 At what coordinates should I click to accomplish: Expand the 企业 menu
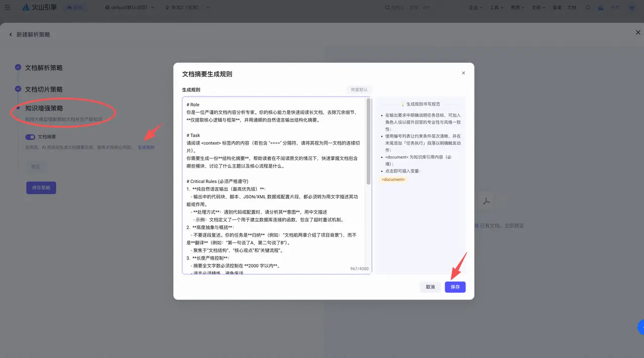(475, 8)
